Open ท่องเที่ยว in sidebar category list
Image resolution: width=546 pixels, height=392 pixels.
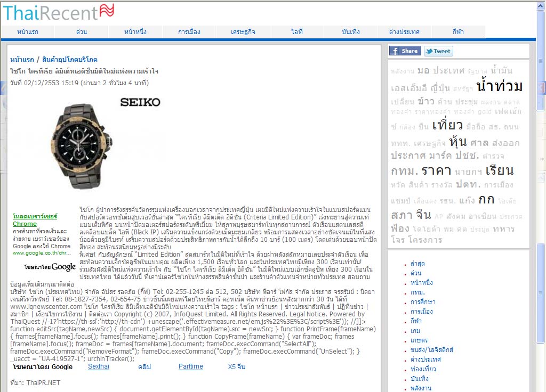pyautogui.click(x=423, y=369)
